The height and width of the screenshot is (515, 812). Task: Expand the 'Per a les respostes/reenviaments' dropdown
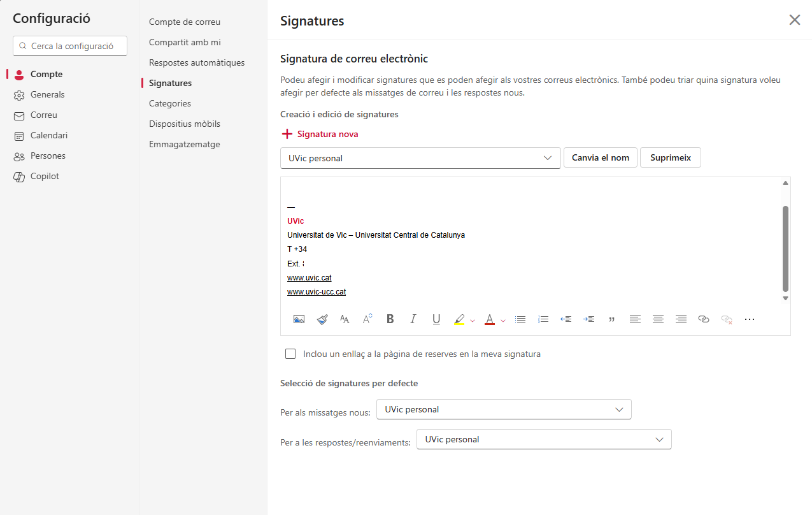point(544,439)
